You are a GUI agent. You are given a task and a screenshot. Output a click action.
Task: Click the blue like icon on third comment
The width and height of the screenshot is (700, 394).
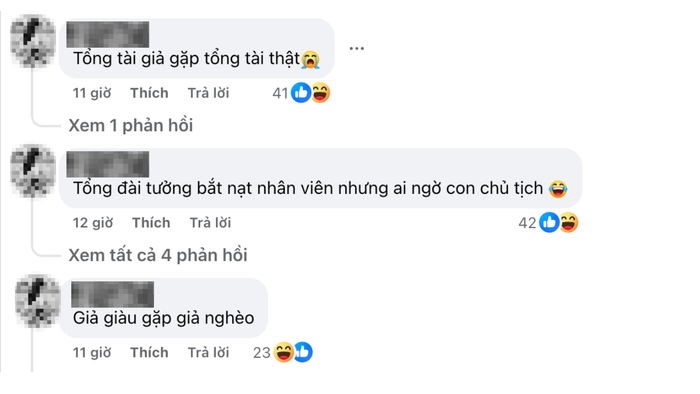click(304, 352)
